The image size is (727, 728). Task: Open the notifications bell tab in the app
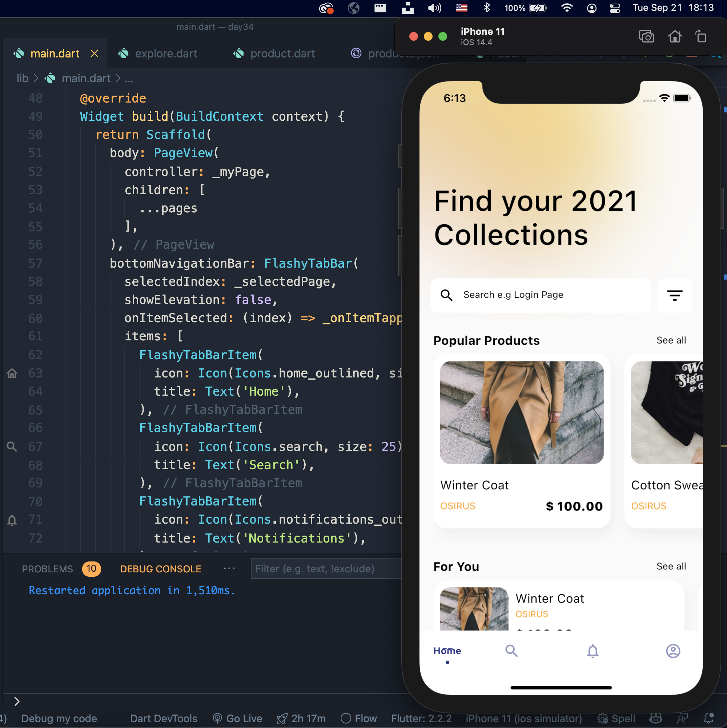(x=593, y=651)
